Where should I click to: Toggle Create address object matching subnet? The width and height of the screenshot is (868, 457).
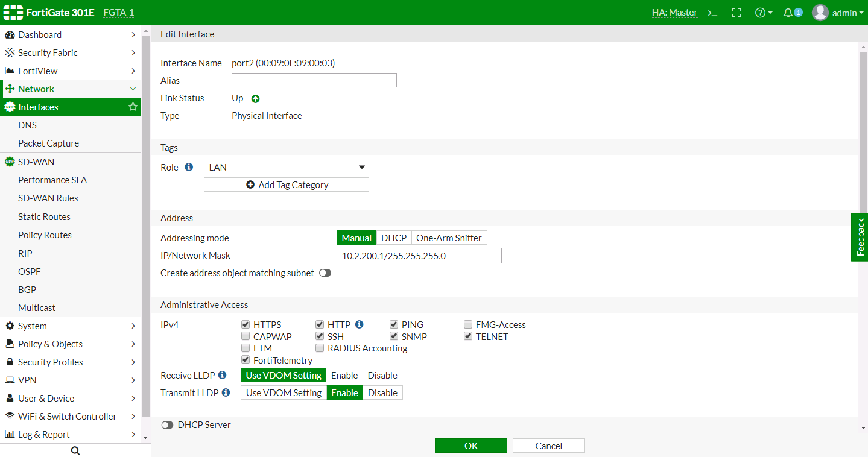325,273
